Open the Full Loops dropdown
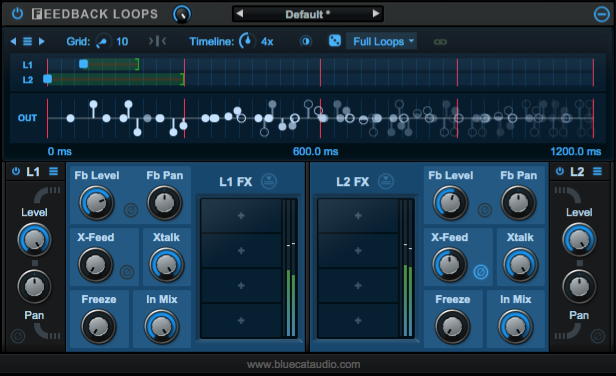The image size is (616, 376). pos(381,41)
